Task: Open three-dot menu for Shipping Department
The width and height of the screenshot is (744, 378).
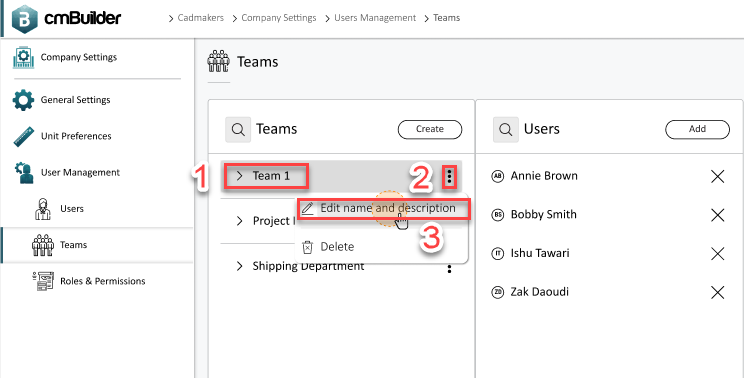Action: point(449,269)
